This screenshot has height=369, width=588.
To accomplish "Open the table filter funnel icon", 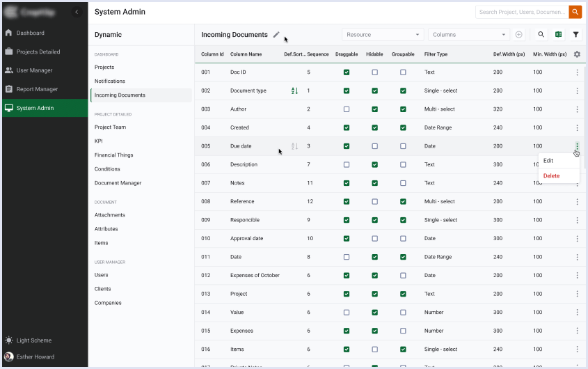I will (575, 34).
